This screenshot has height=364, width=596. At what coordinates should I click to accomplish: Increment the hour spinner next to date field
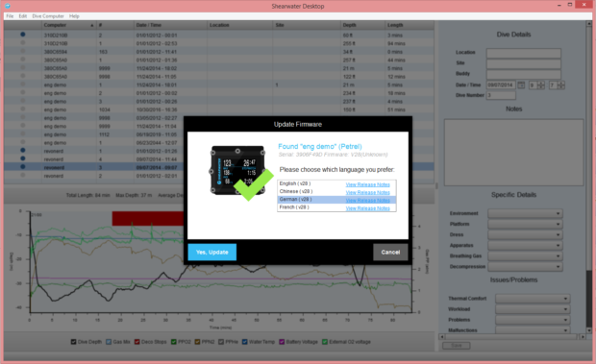[x=541, y=84]
